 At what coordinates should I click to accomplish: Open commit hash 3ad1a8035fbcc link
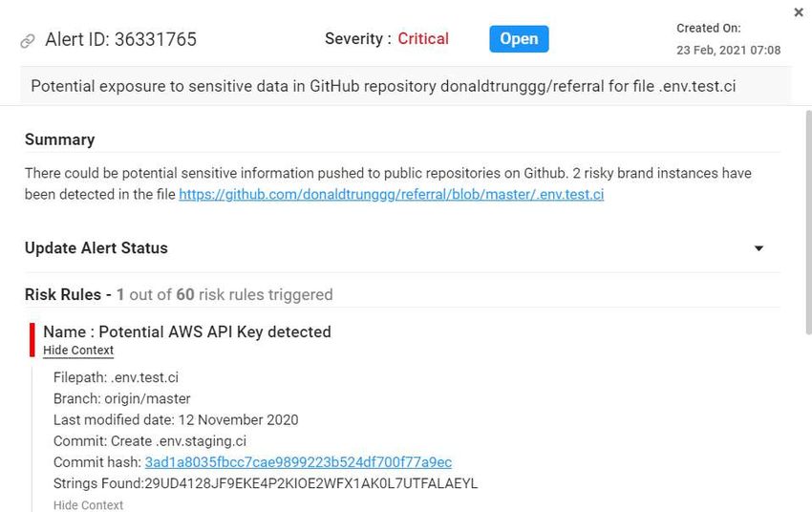click(x=298, y=462)
